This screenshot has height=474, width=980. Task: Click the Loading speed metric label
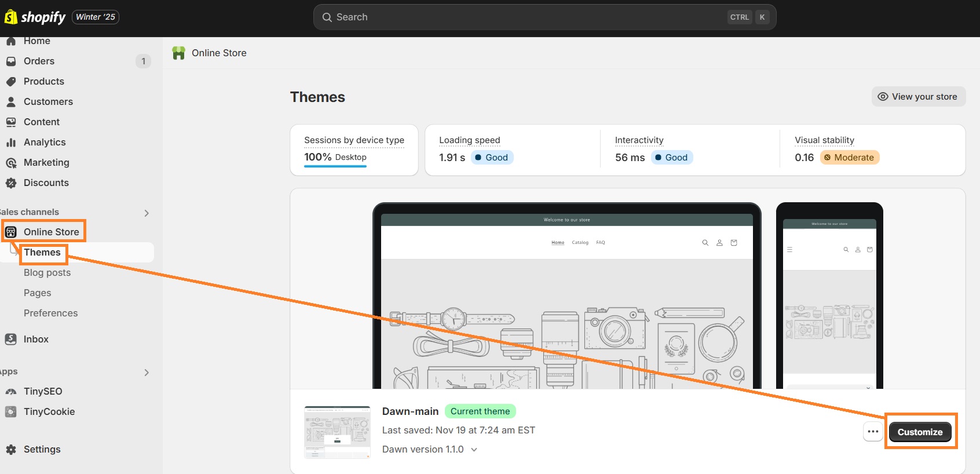[x=470, y=140]
